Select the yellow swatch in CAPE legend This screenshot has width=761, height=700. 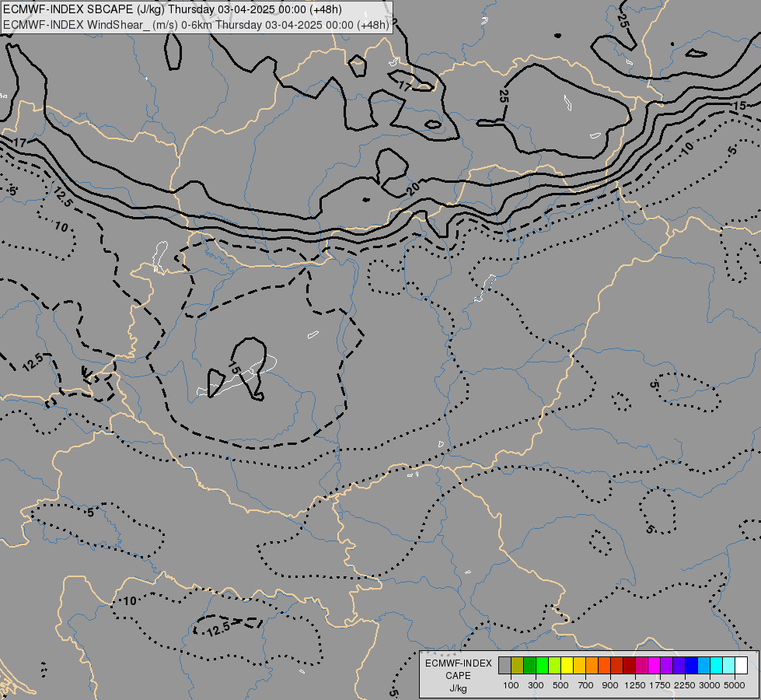tap(567, 665)
